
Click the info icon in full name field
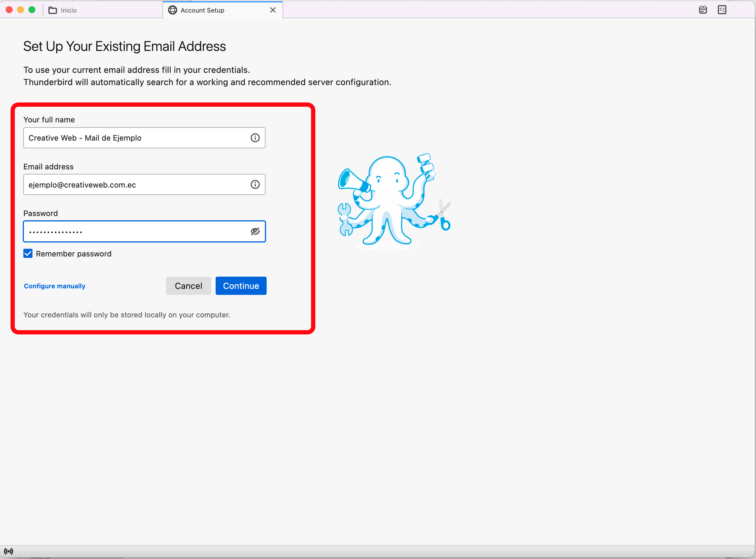pos(255,138)
